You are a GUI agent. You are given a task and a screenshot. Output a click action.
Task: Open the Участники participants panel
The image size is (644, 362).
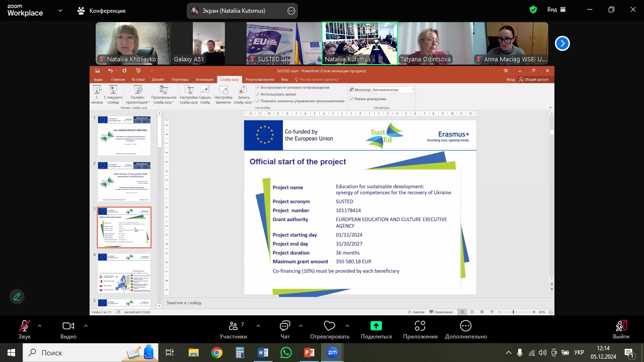point(233,326)
